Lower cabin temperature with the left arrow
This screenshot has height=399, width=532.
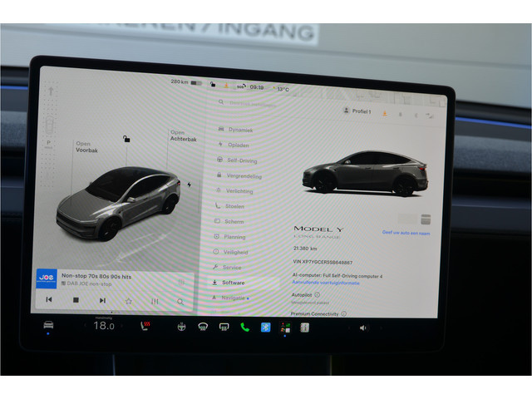coord(85,325)
